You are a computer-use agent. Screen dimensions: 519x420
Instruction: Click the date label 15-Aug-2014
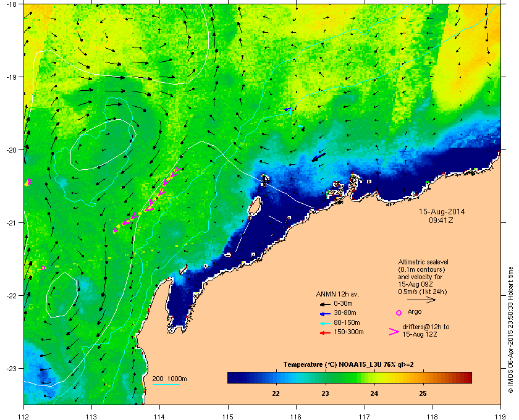click(x=442, y=211)
